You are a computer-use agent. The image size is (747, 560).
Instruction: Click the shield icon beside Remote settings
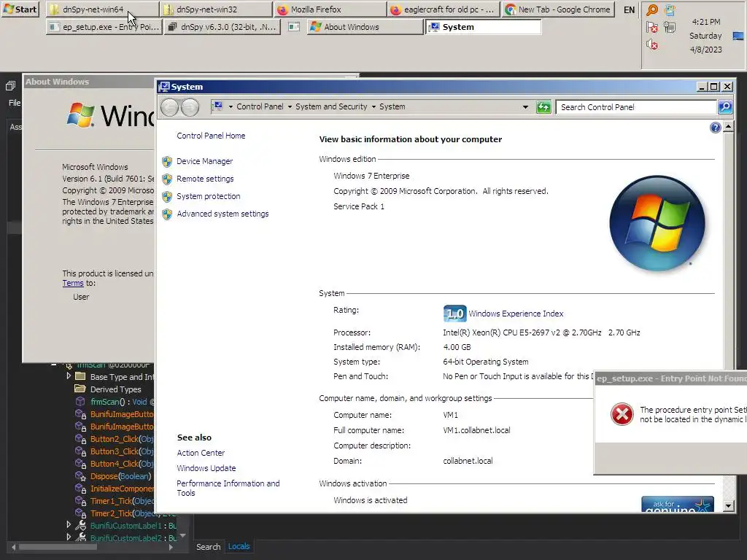tap(167, 179)
